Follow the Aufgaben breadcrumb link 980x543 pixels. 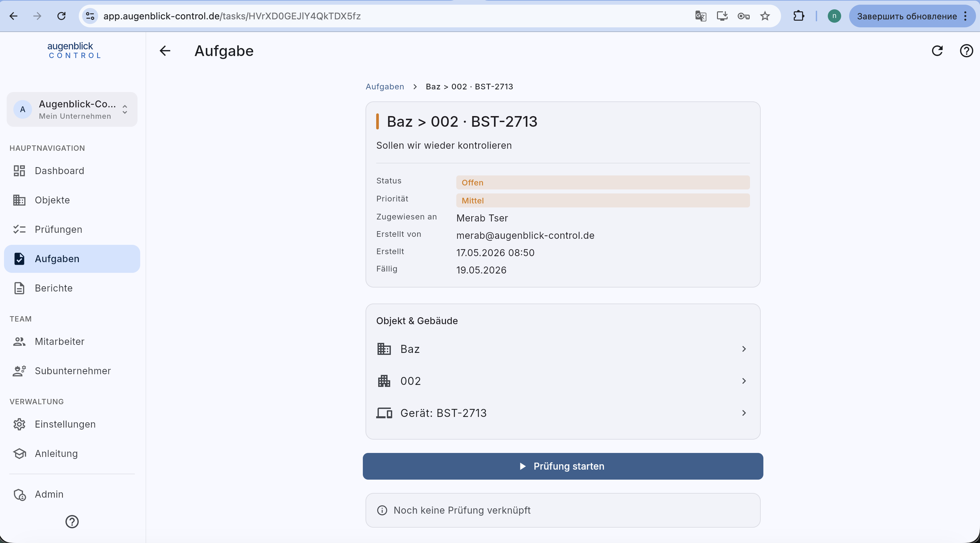[x=385, y=86]
